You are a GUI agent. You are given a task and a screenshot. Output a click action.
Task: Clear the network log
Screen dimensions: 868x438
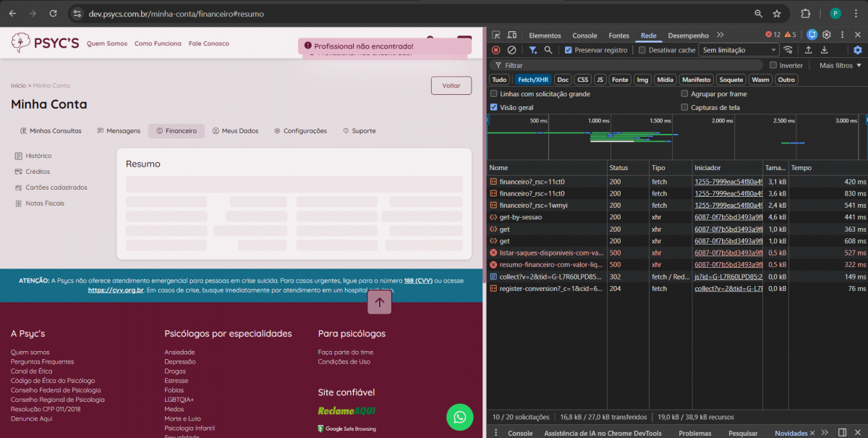(511, 50)
